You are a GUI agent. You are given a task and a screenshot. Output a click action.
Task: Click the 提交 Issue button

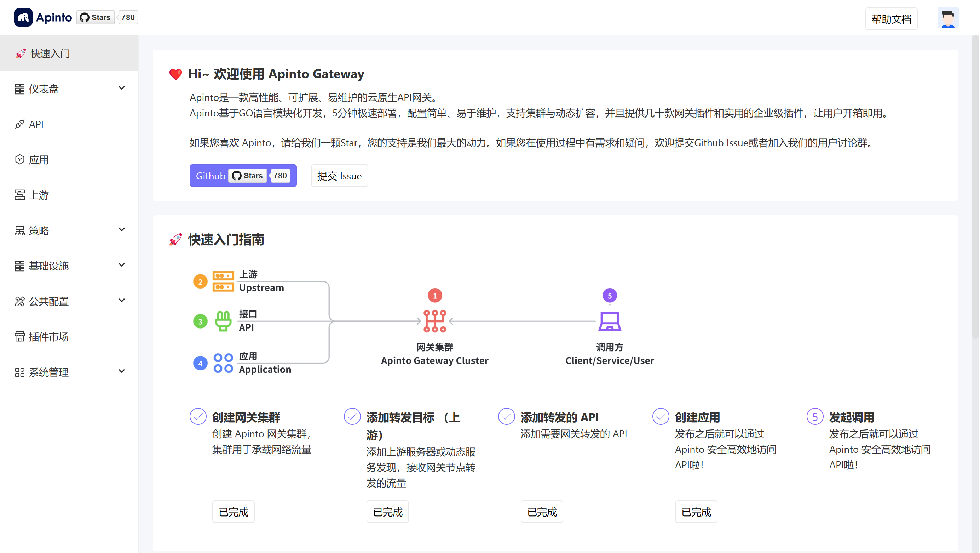[339, 176]
